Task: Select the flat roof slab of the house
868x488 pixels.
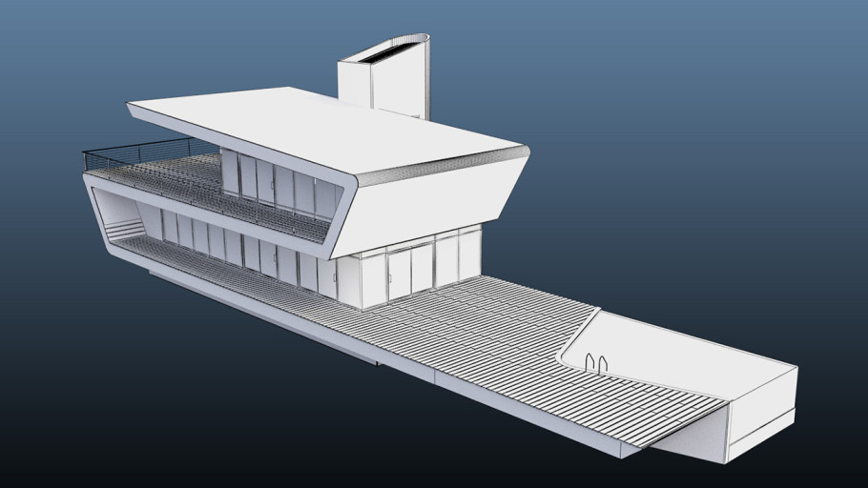Action: (x=326, y=129)
